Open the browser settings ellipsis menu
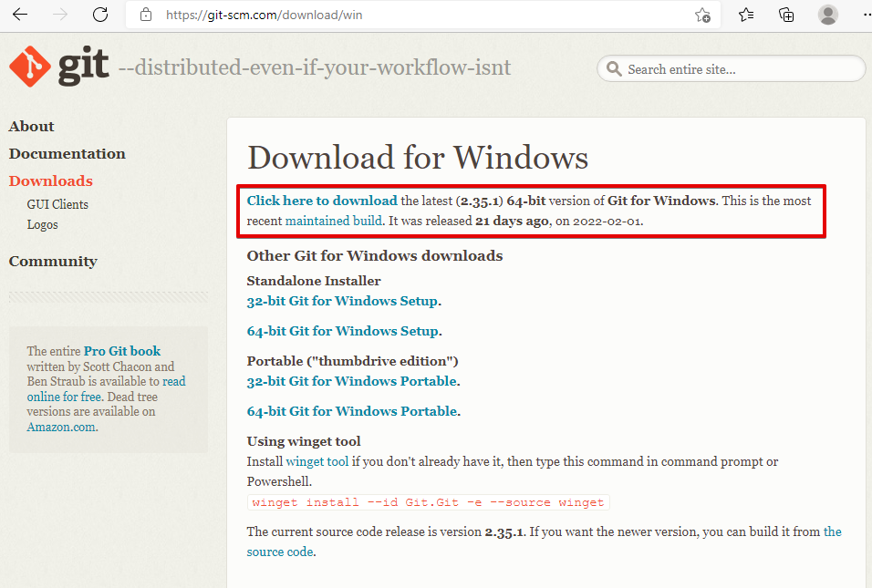Image resolution: width=872 pixels, height=588 pixels. [x=866, y=15]
